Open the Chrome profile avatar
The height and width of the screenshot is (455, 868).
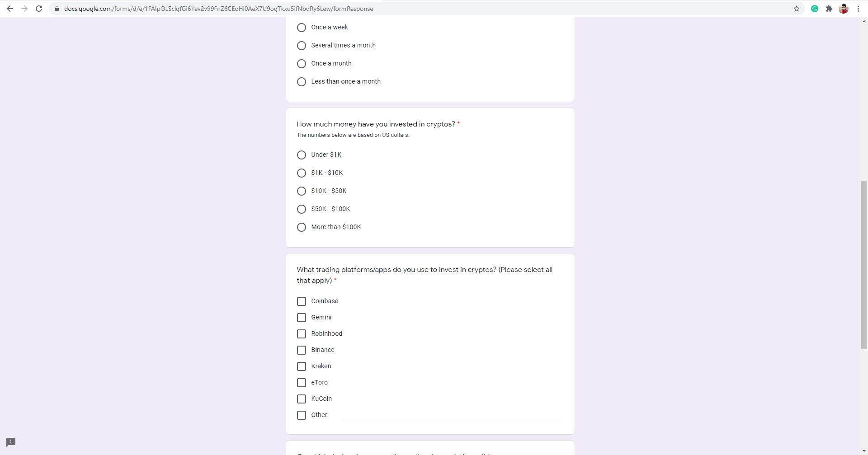844,9
